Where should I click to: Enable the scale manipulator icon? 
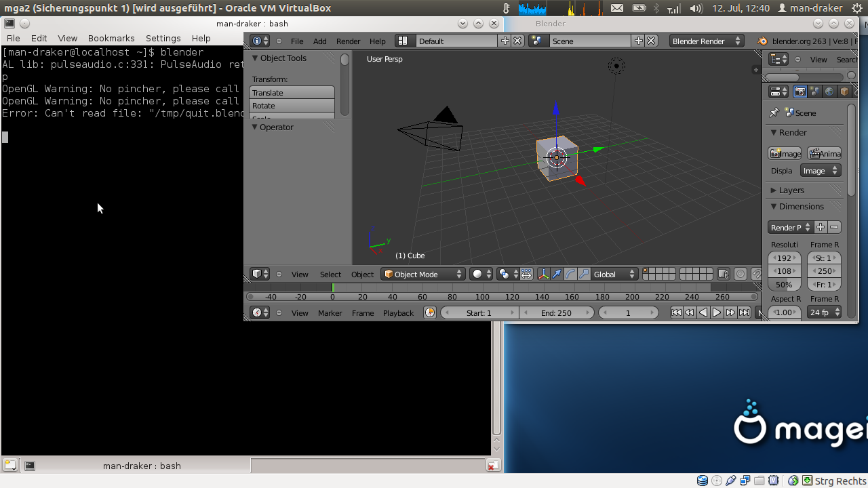pyautogui.click(x=584, y=274)
